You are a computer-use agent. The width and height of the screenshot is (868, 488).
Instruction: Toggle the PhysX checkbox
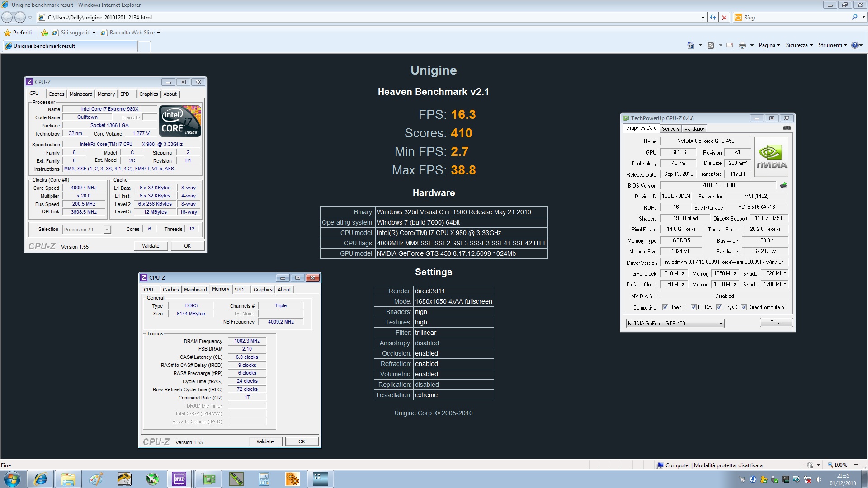pos(719,307)
